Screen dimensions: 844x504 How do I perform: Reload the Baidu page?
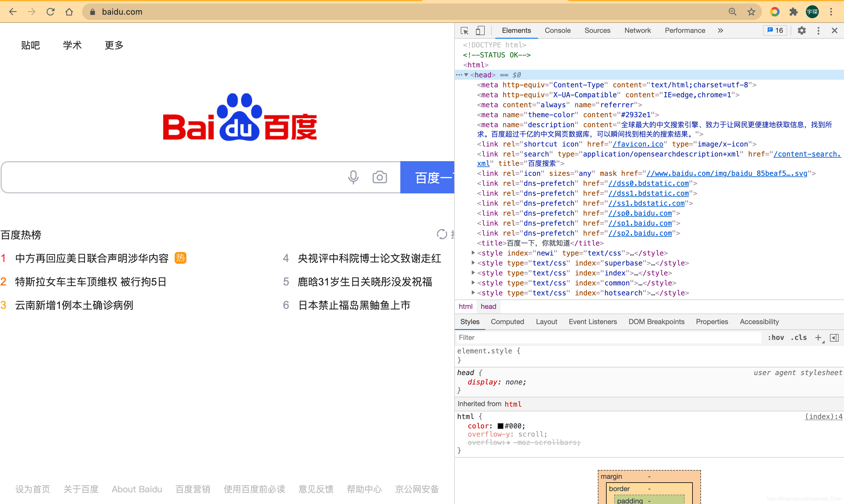point(50,12)
